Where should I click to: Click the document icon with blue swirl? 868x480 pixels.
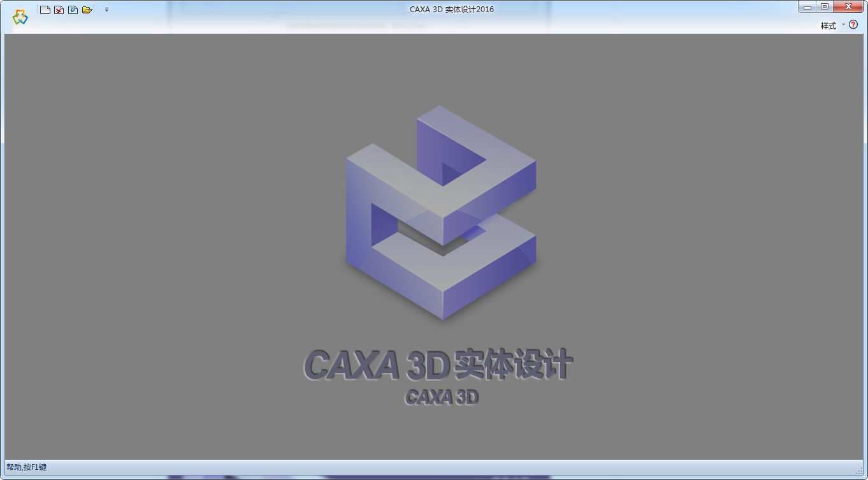[73, 10]
